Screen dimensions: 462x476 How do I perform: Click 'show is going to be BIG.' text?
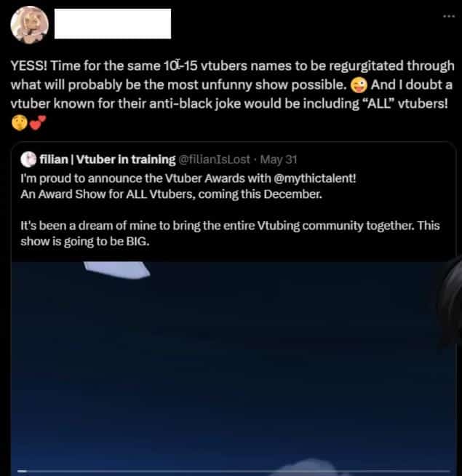(85, 242)
